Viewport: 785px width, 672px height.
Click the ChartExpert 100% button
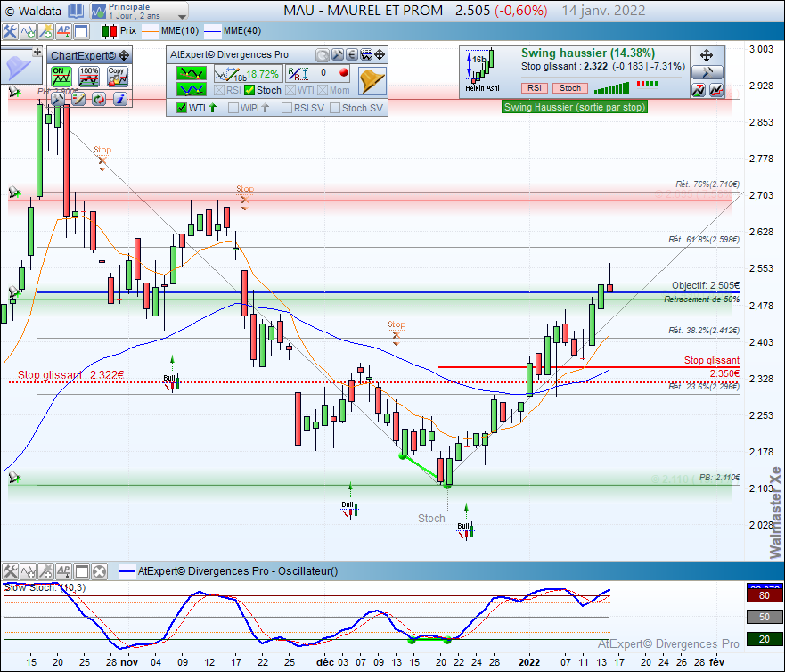[89, 78]
